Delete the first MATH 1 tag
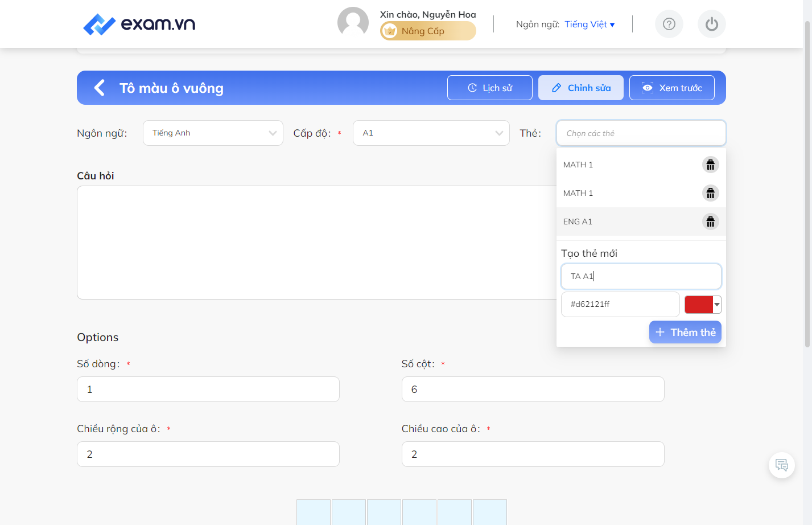Image resolution: width=812 pixels, height=525 pixels. point(710,165)
